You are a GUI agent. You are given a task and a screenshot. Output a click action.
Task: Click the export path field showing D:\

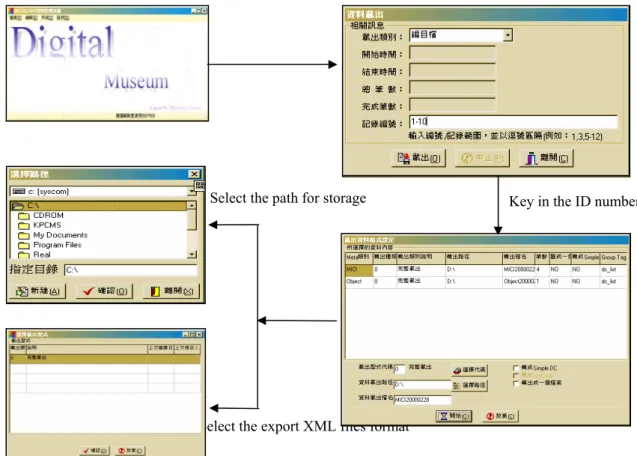(x=422, y=384)
